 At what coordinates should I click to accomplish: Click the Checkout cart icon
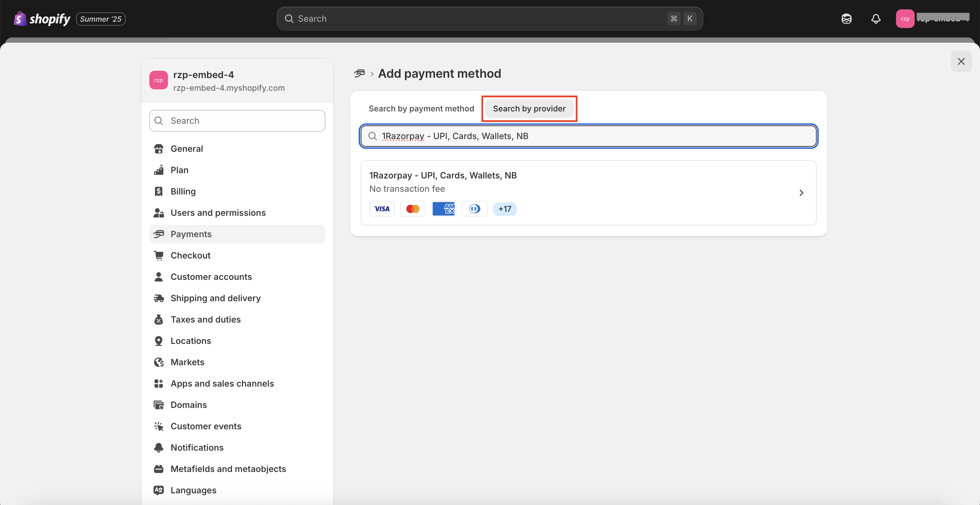coord(159,256)
